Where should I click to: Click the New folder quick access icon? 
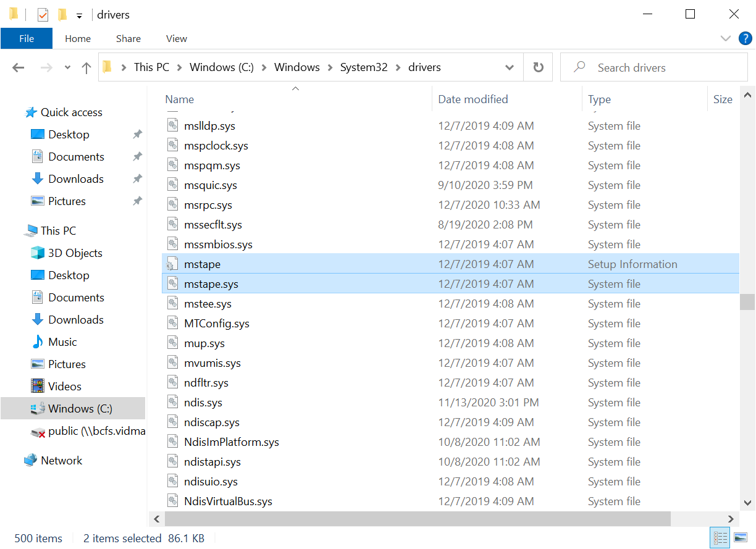pos(62,14)
